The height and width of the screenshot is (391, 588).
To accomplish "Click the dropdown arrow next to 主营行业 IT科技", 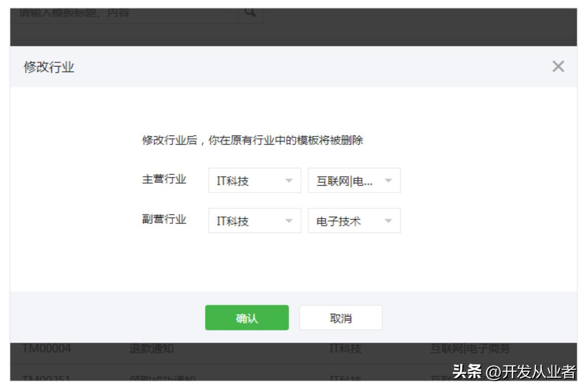I will coord(289,180).
